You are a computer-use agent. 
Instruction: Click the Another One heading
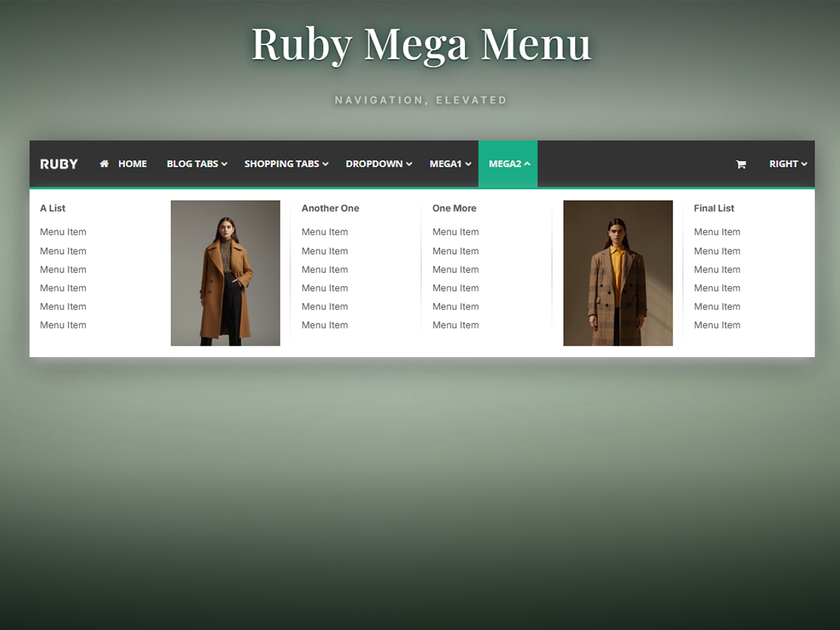330,208
